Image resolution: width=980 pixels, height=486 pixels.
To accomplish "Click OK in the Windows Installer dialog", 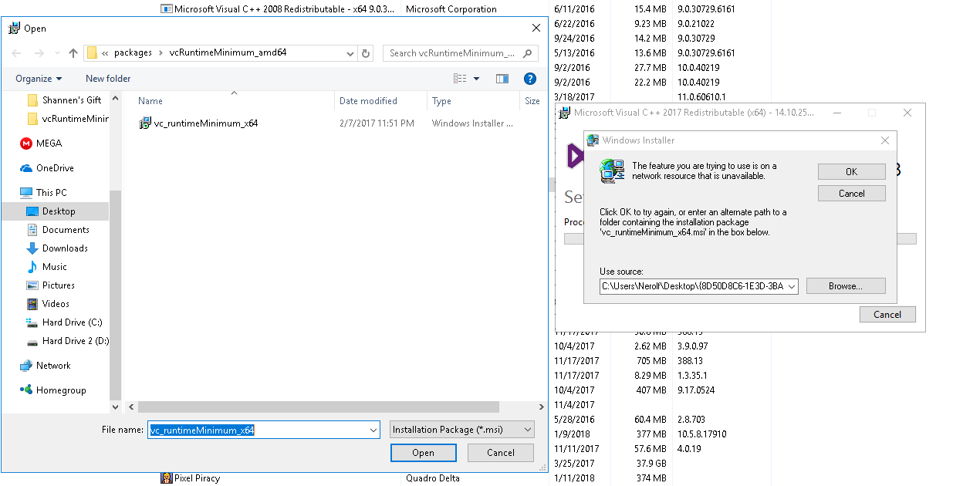I will point(851,172).
